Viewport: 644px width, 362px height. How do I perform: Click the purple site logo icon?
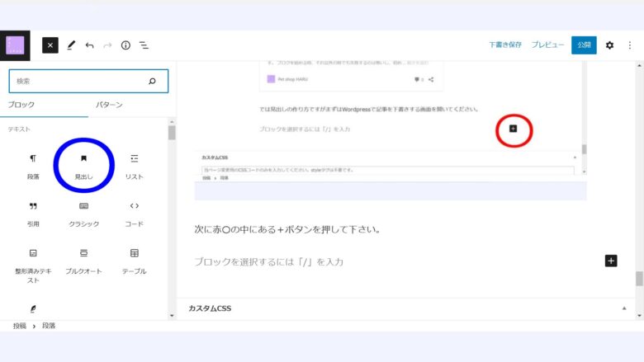coord(15,45)
